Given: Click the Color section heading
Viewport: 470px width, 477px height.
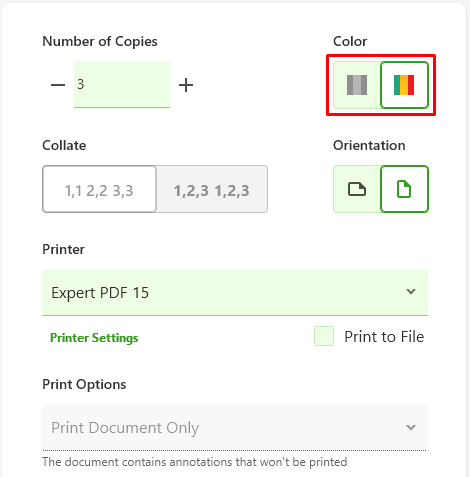Looking at the screenshot, I should coord(350,41).
